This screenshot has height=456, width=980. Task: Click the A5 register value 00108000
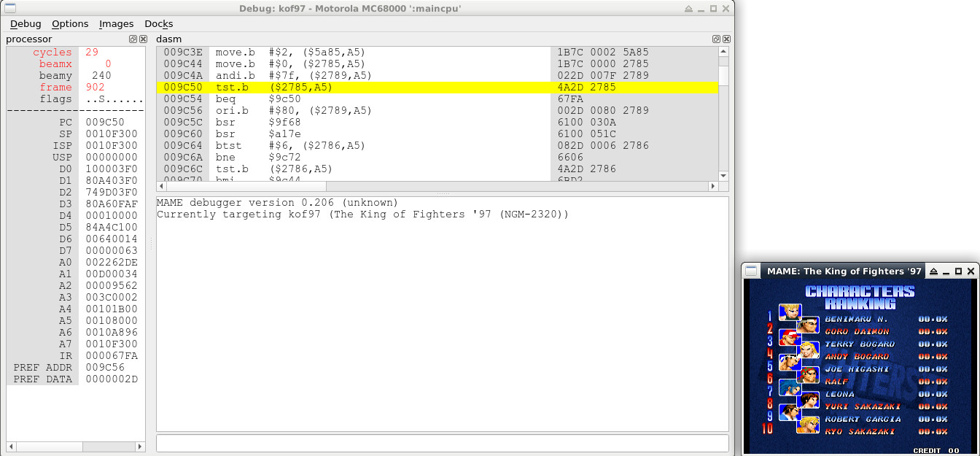coord(112,320)
